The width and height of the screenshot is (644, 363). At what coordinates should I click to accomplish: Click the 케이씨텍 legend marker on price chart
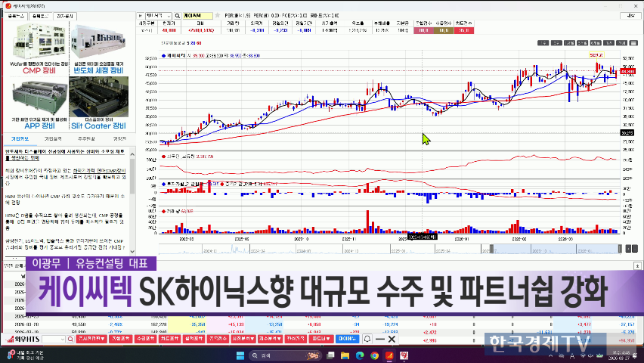pyautogui.click(x=164, y=56)
